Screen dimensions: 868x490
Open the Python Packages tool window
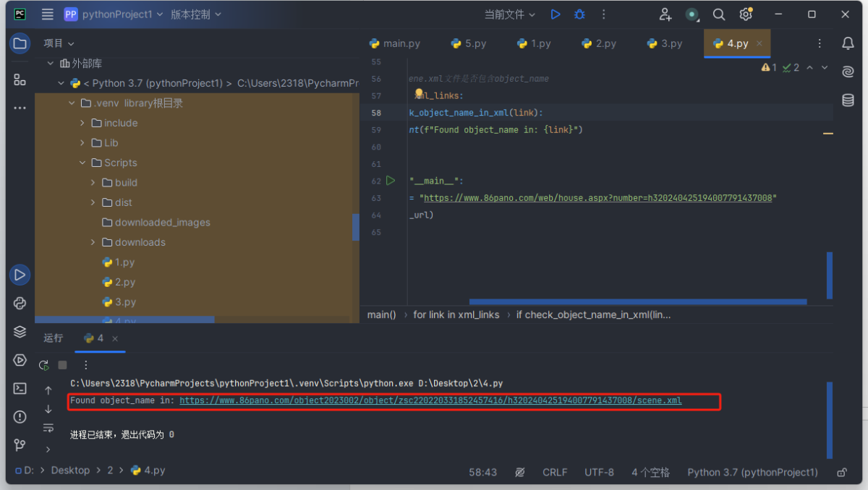(20, 304)
